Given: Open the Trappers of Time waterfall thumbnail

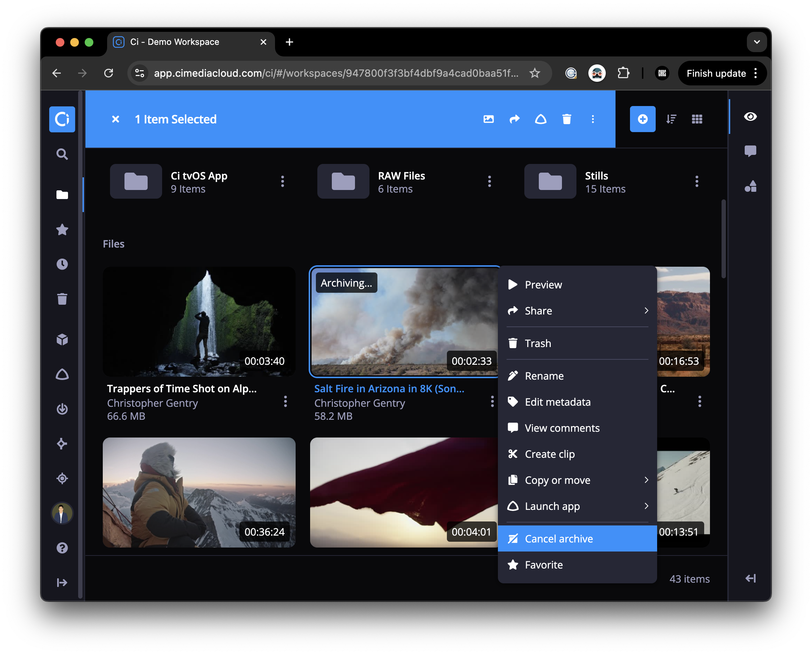Looking at the screenshot, I should (x=199, y=321).
